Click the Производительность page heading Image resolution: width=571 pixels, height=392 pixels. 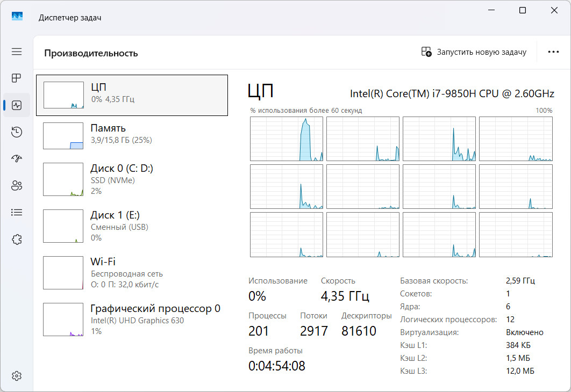coord(91,53)
